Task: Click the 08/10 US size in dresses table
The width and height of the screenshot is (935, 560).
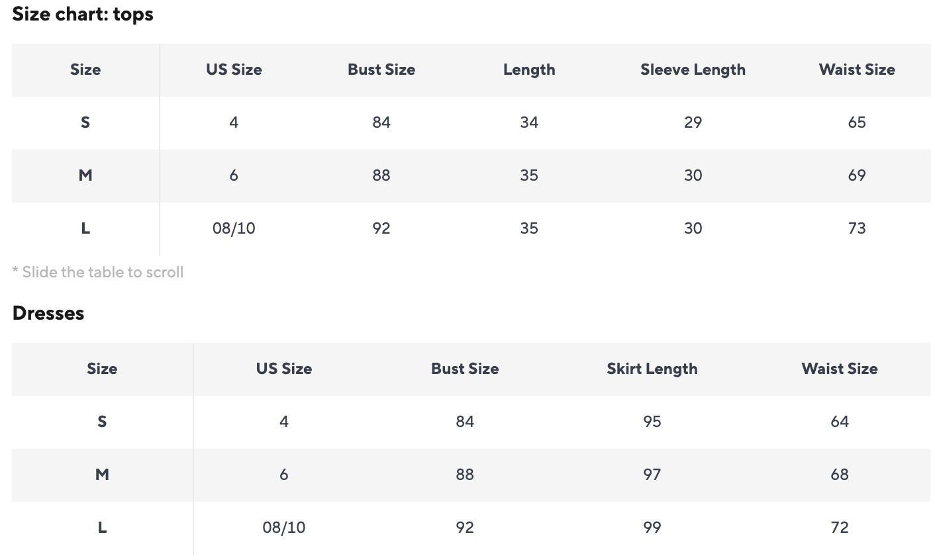Action: tap(284, 528)
